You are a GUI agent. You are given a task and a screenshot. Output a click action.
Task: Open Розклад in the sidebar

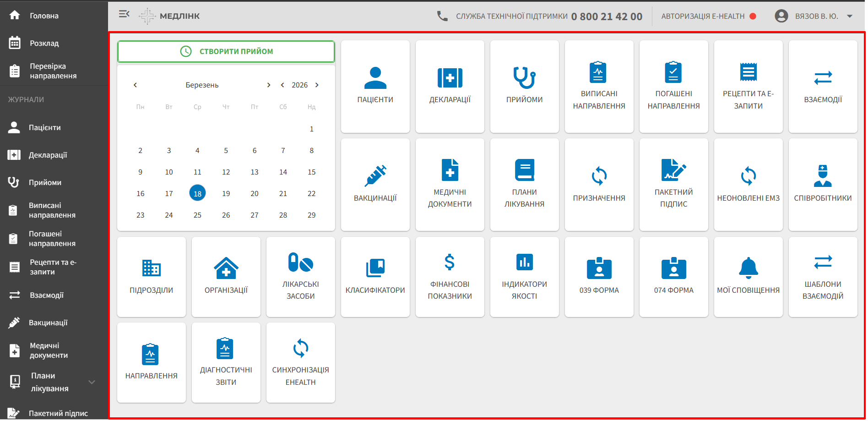click(44, 43)
